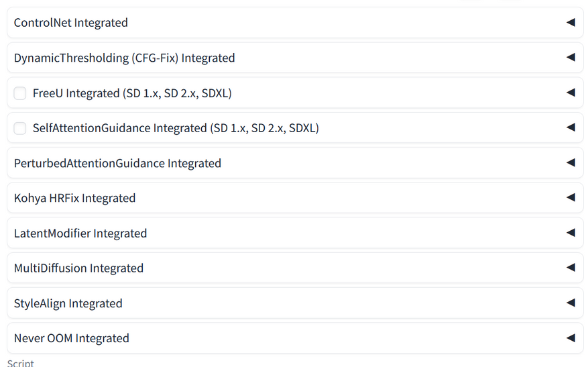Click the LatentModifier Integrated label
This screenshot has height=367, width=588.
[80, 233]
